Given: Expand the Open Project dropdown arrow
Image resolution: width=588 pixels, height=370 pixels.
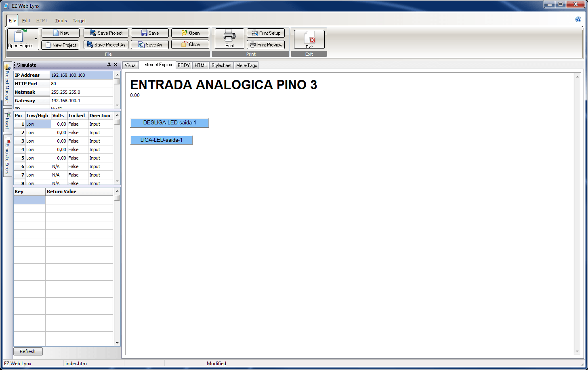Looking at the screenshot, I should [x=36, y=39].
